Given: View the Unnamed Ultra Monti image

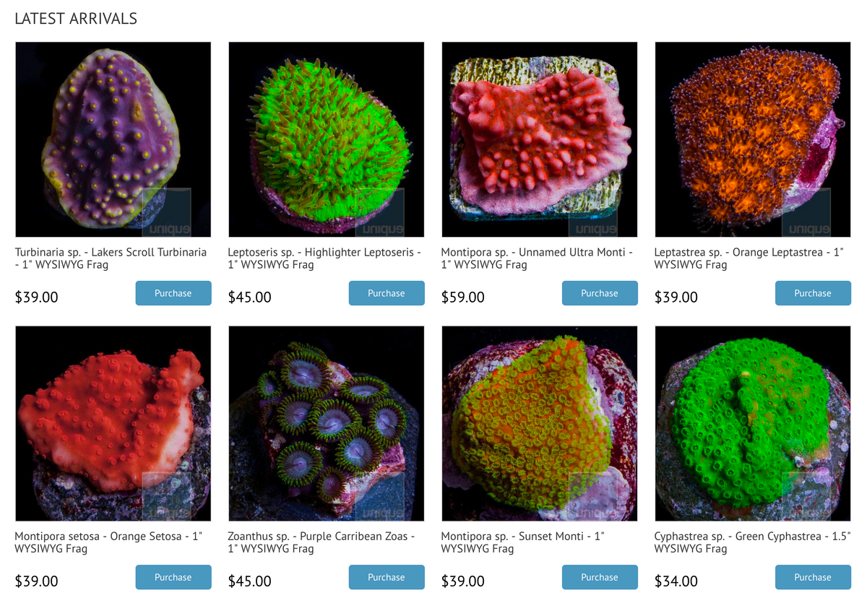Looking at the screenshot, I should pos(540,139).
